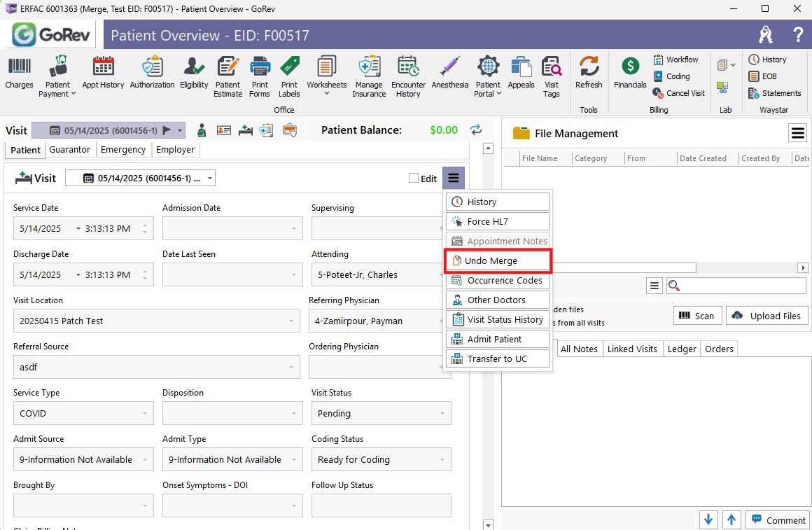
Task: Choose Undo Merge from the menu
Action: (x=498, y=260)
